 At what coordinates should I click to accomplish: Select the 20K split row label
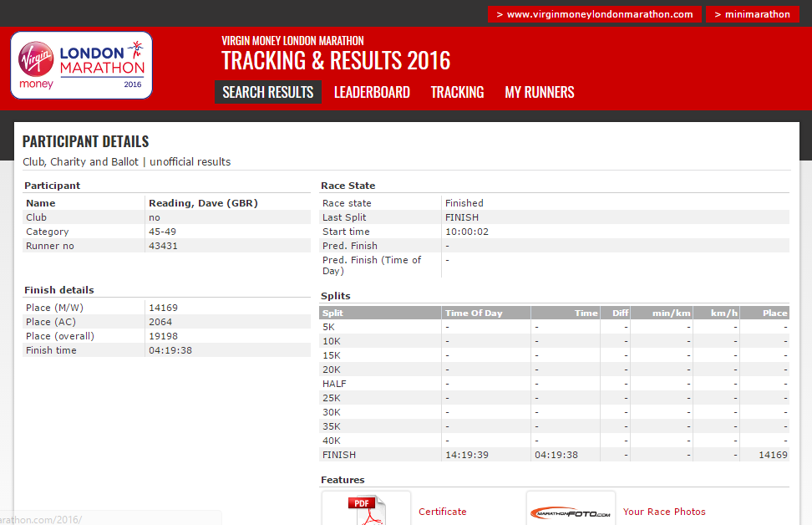coord(332,370)
